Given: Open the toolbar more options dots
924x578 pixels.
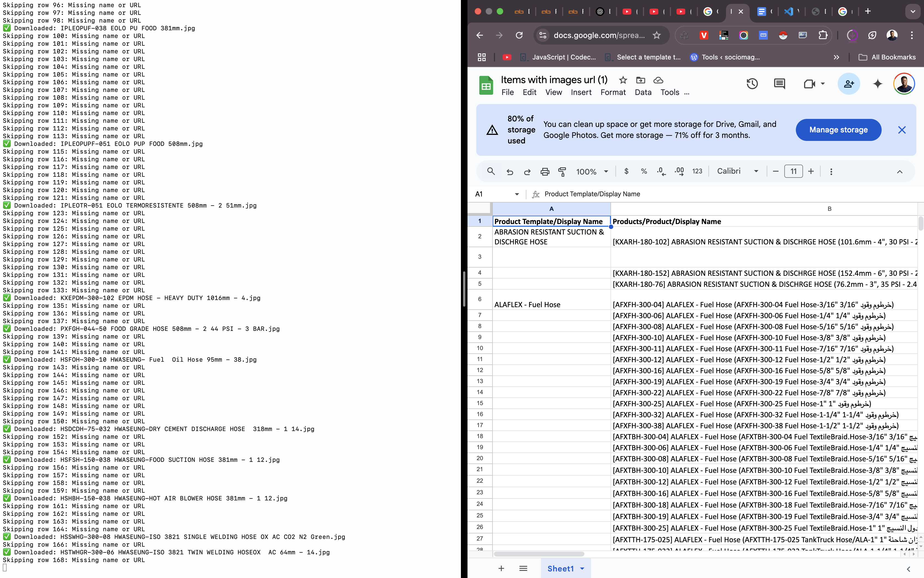Looking at the screenshot, I should coord(831,172).
